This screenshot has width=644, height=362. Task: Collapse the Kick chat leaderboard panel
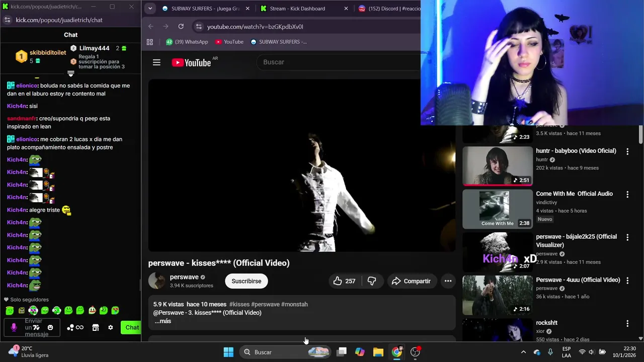[71, 74]
